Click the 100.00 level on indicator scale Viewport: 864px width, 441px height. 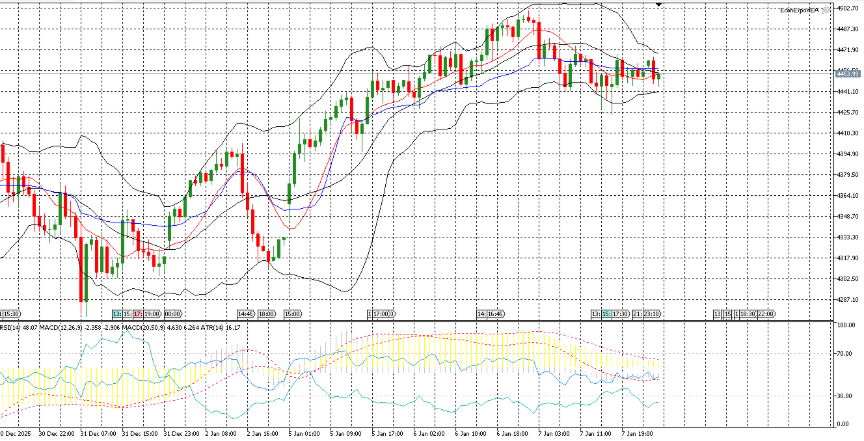(x=846, y=327)
